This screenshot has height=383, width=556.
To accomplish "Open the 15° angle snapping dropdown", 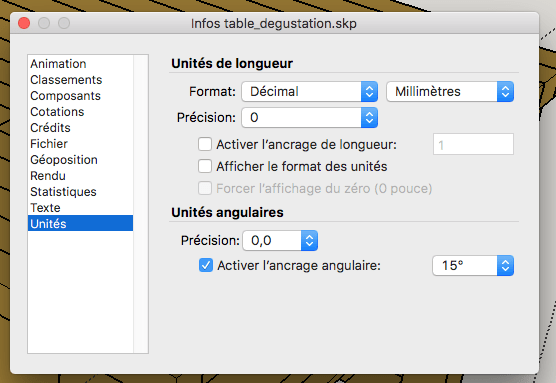I will click(473, 265).
